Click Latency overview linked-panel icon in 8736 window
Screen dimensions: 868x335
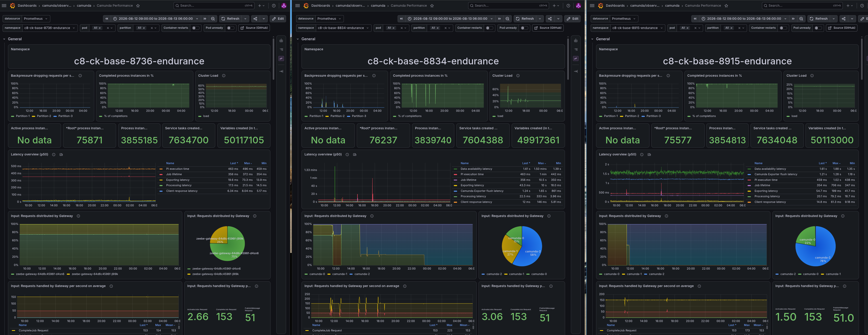61,154
